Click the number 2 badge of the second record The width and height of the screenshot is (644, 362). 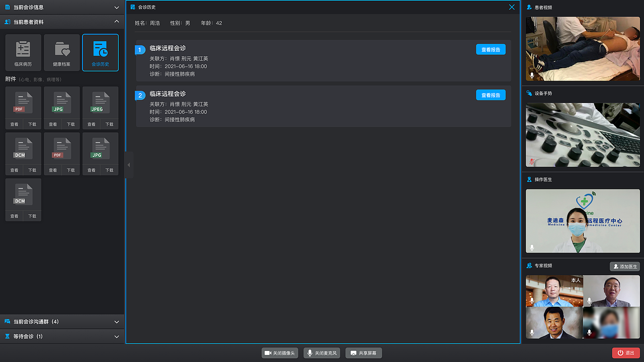[140, 96]
